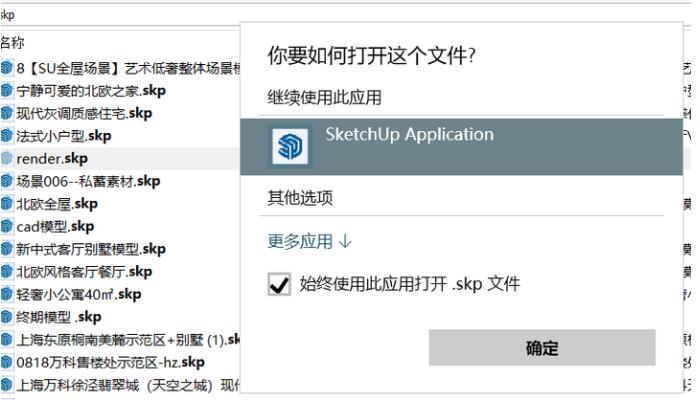Select the 上海万科徐泾翡翠城 file entry
This screenshot has height=406, width=700.
(x=120, y=385)
